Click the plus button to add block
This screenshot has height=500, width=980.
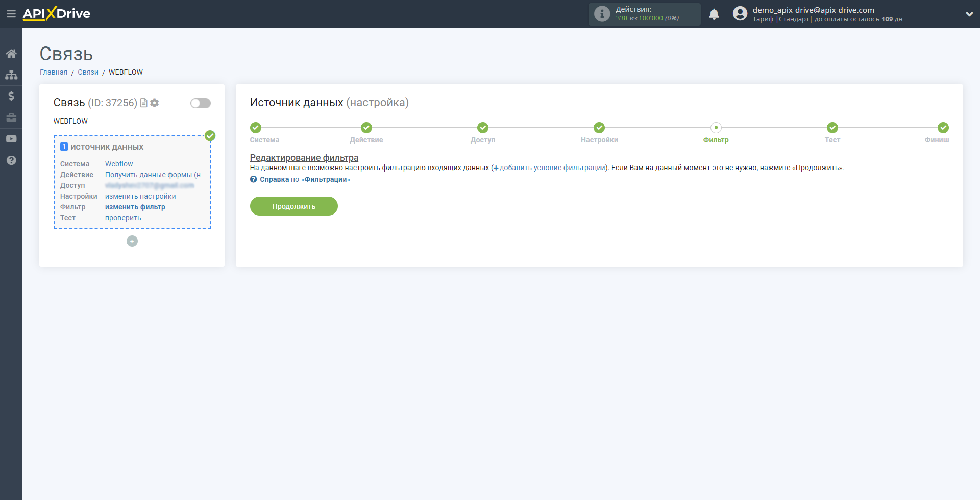[x=132, y=241]
